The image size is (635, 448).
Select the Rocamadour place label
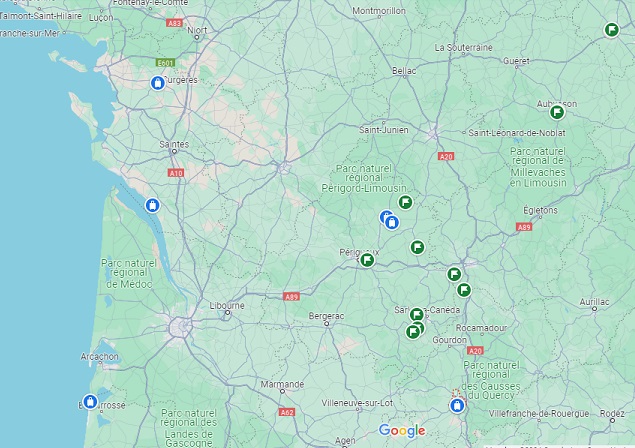481,328
